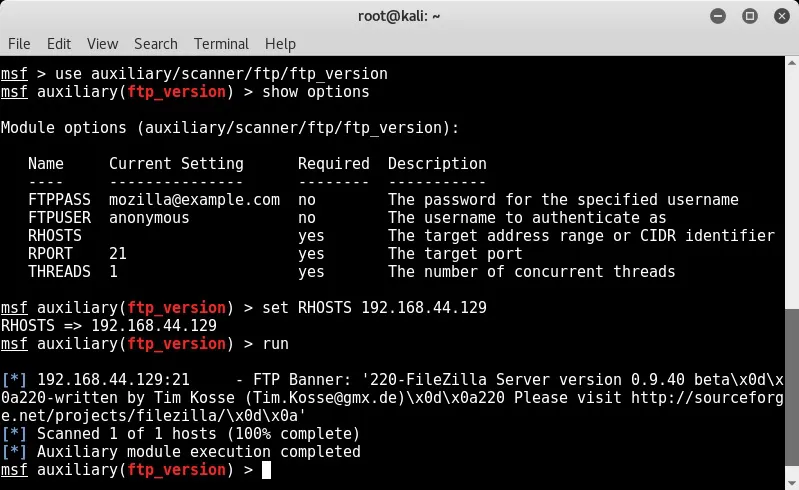Click the RPORT value 21

(118, 254)
